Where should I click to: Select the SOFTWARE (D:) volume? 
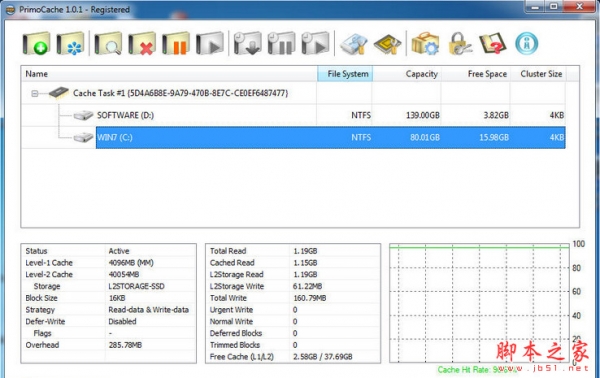pos(125,115)
